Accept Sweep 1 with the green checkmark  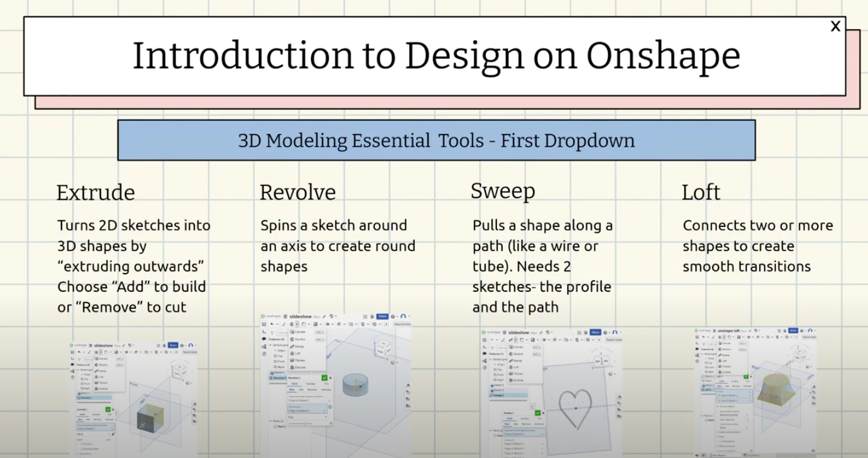coord(537,413)
